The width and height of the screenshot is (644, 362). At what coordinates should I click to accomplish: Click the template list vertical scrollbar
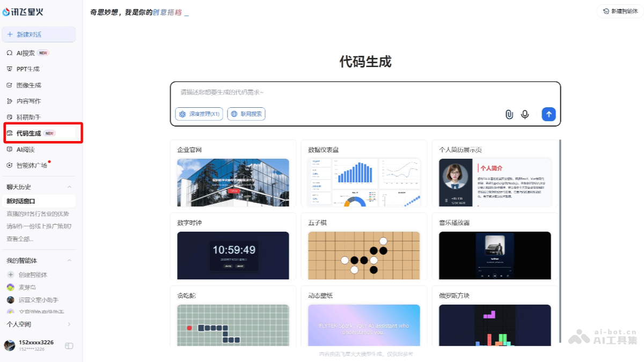pos(560,241)
